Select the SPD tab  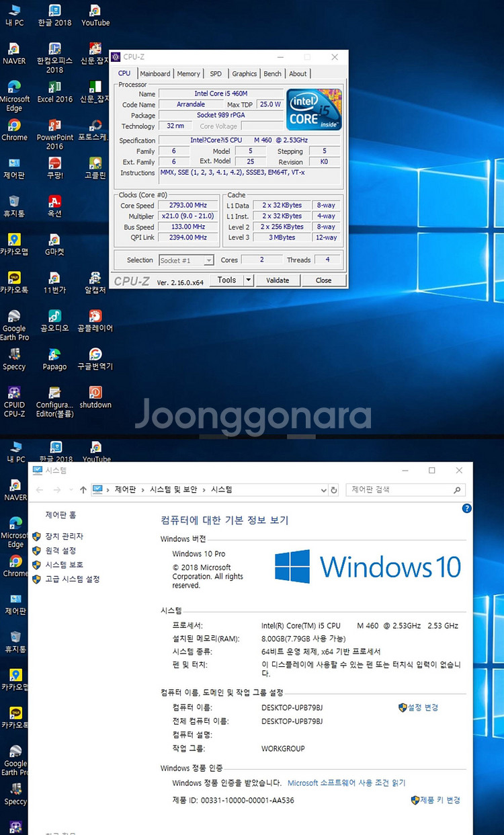[x=216, y=74]
